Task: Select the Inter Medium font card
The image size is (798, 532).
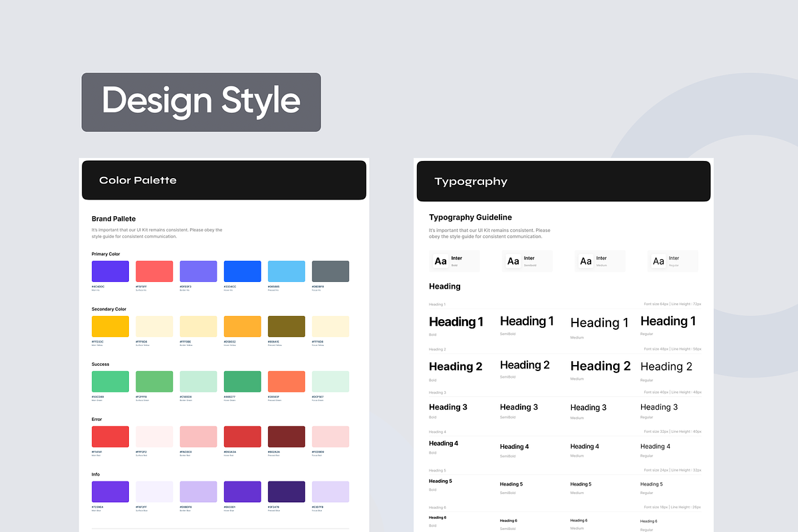Action: (x=600, y=261)
